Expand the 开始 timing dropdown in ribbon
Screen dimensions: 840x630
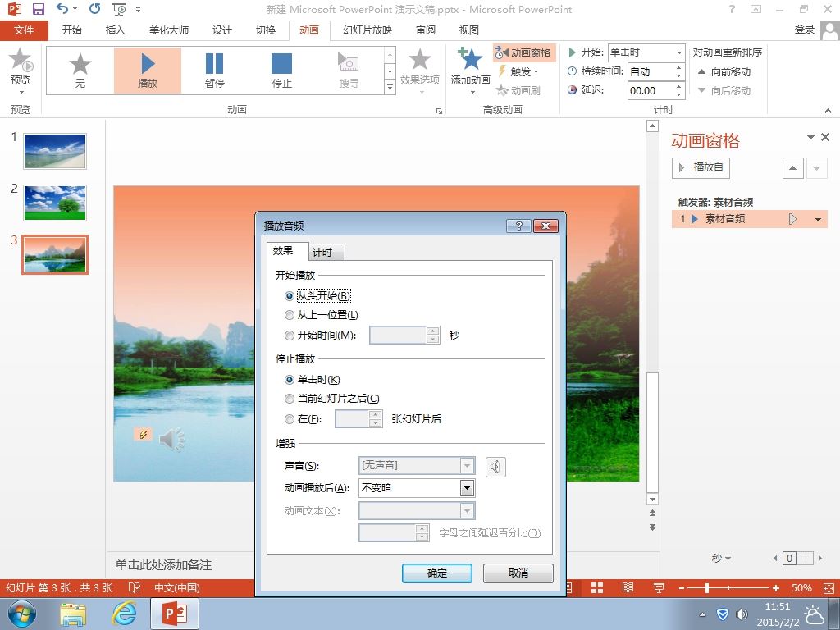click(679, 52)
